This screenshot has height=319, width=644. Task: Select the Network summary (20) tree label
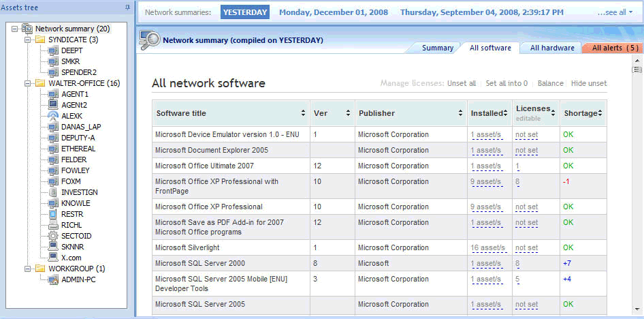coord(72,29)
